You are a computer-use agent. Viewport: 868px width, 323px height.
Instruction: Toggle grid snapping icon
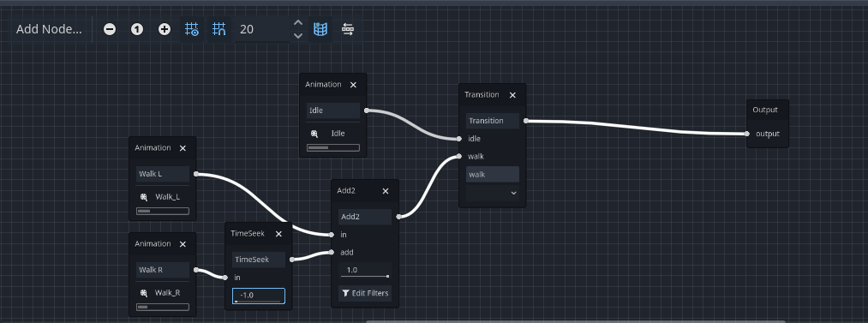[x=219, y=29]
